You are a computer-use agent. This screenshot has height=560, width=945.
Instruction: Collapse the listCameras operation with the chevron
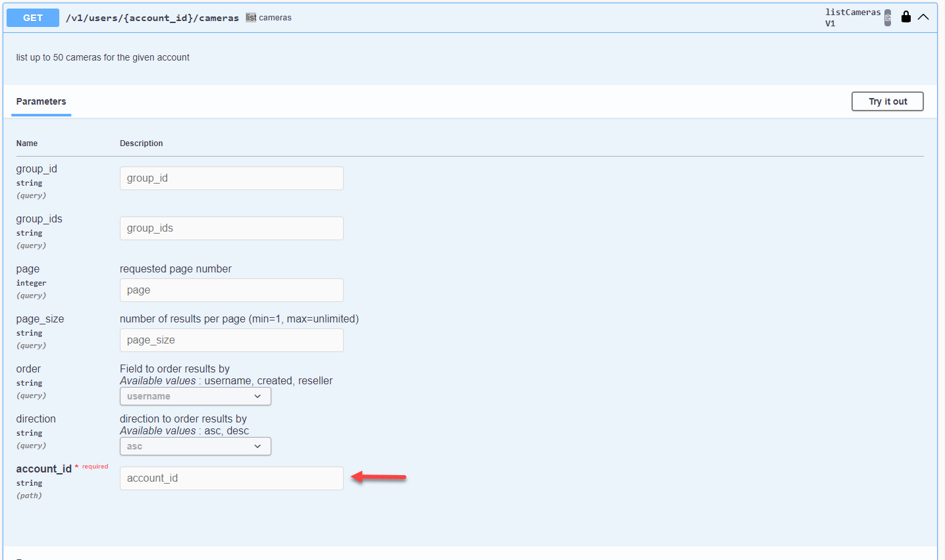click(923, 17)
